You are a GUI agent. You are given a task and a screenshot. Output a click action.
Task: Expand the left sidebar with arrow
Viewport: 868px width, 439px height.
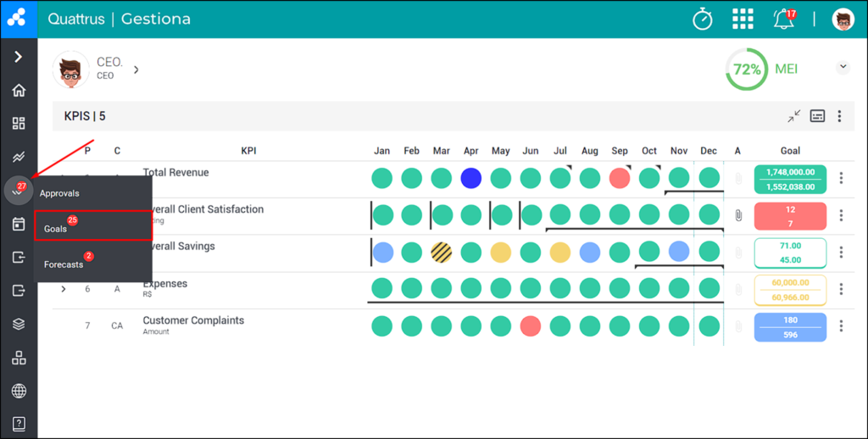pyautogui.click(x=19, y=57)
